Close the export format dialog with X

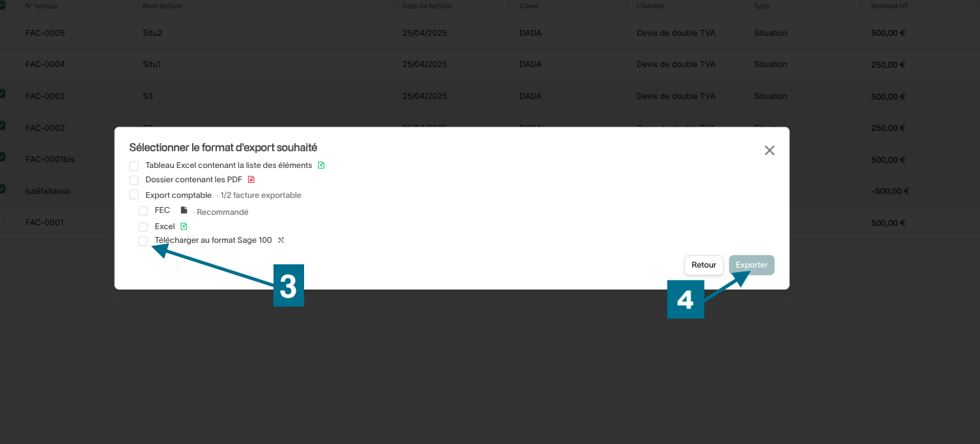coord(770,150)
